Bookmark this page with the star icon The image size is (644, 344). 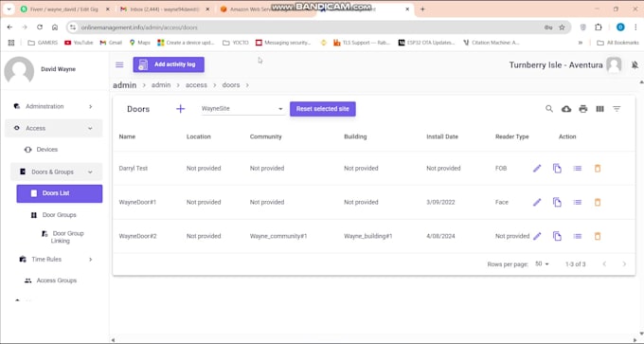(x=562, y=27)
